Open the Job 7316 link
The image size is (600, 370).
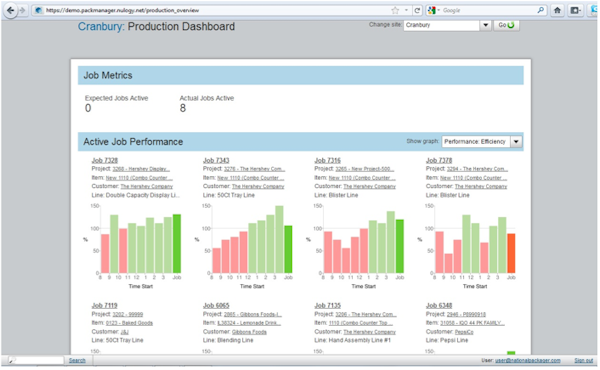point(327,160)
